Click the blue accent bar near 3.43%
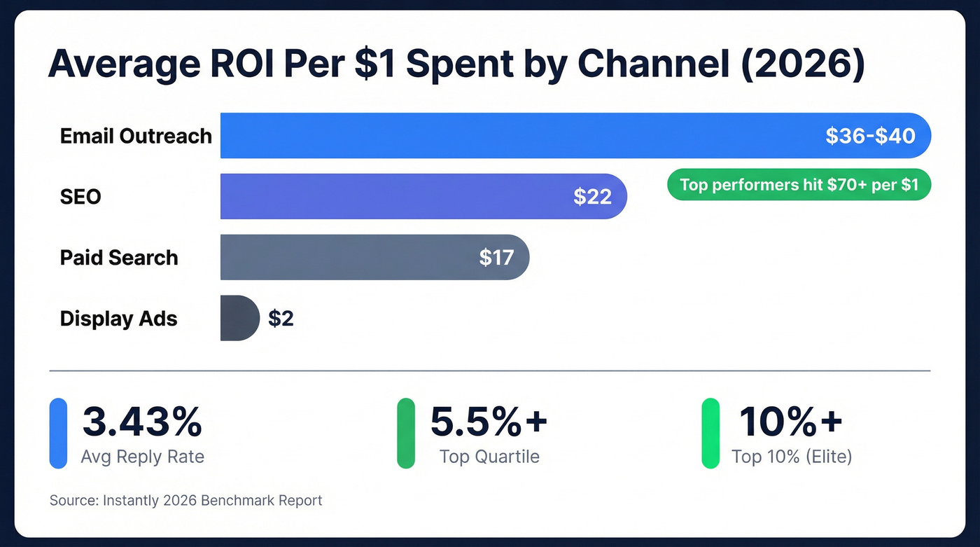Viewport: 980px width, 547px height. (59, 432)
